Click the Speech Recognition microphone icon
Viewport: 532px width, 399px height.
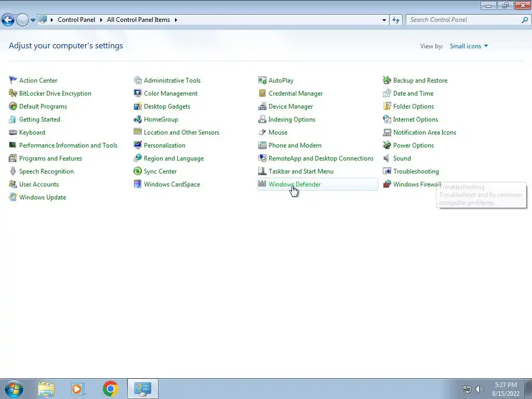click(13, 171)
